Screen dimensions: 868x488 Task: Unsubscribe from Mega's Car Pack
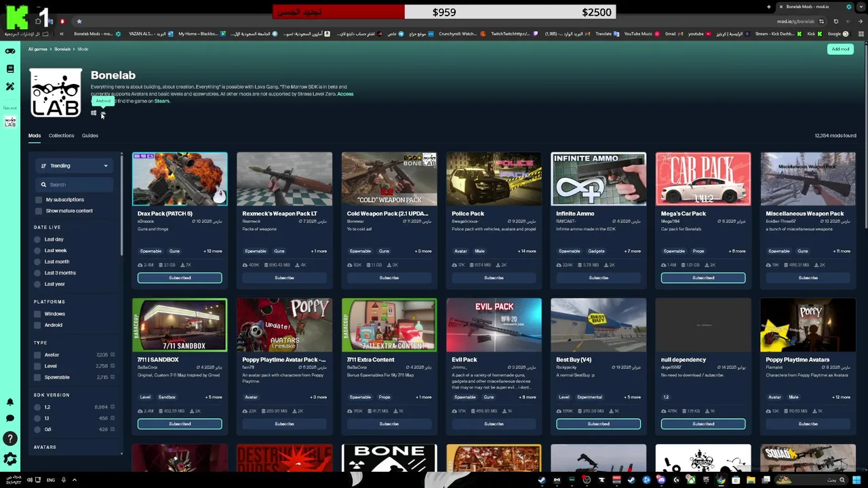tap(703, 278)
